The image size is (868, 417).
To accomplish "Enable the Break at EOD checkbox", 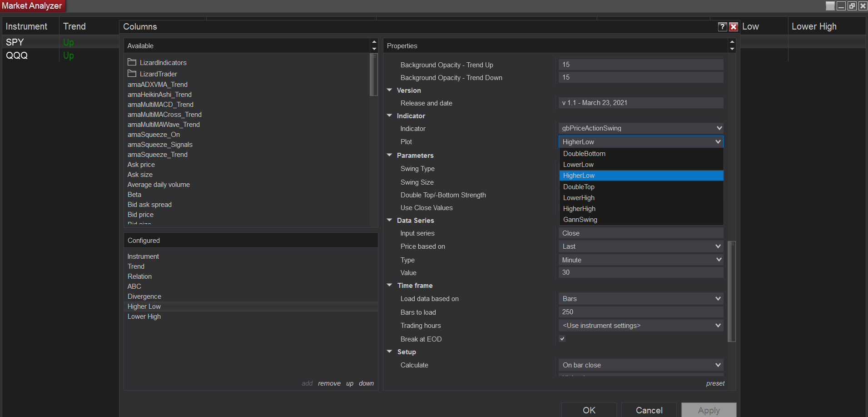I will pos(562,339).
